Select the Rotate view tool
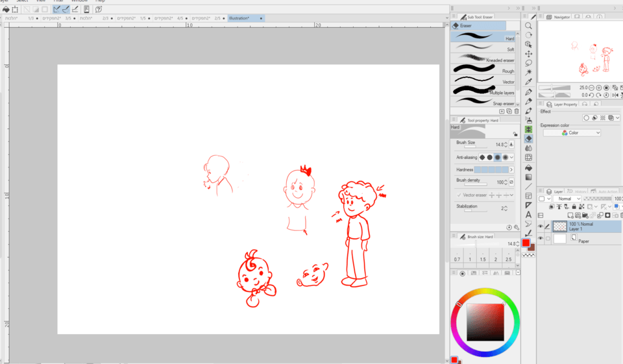The width and height of the screenshot is (623, 364). tap(528, 35)
